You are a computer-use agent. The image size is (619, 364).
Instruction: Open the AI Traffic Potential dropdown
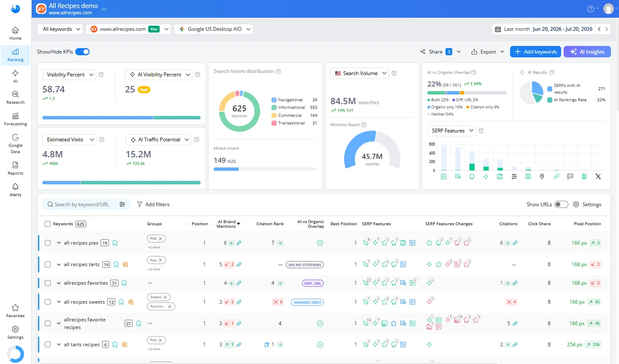coord(159,140)
